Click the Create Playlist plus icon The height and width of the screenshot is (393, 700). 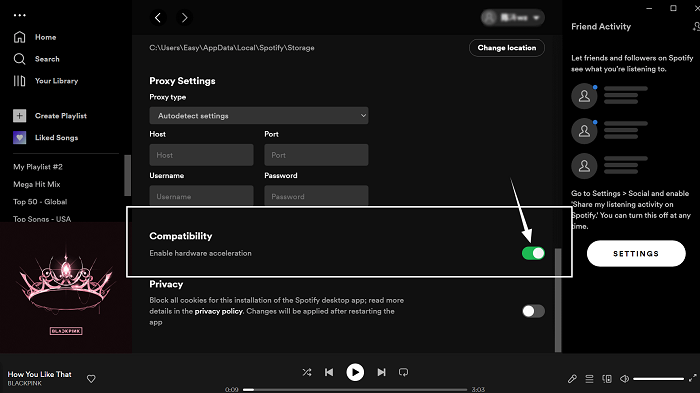19,116
